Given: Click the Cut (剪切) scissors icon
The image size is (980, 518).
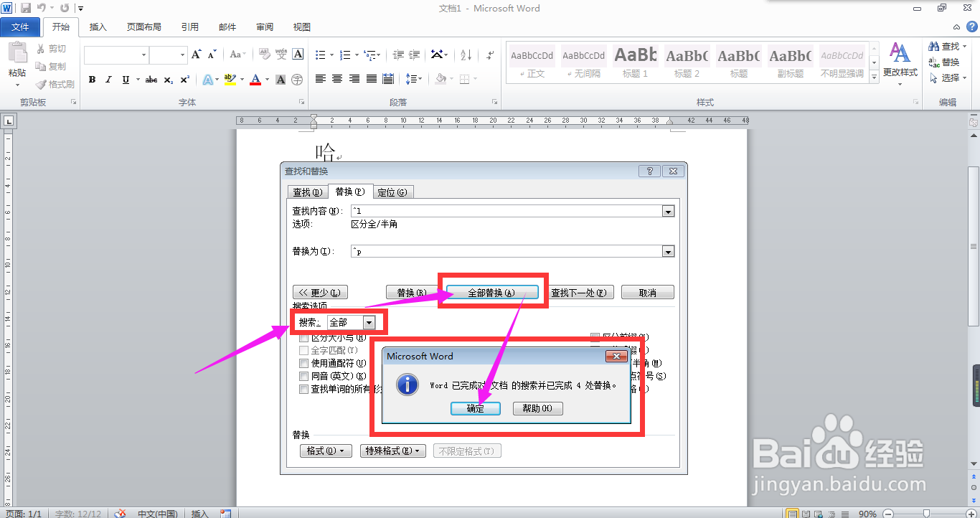Looking at the screenshot, I should (41, 49).
